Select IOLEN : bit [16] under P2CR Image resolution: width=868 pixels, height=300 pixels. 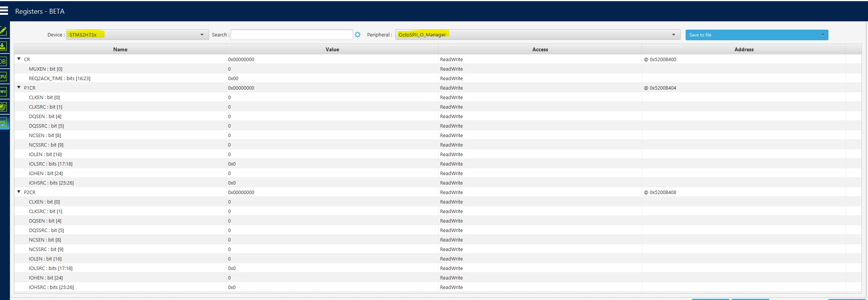pos(438,259)
